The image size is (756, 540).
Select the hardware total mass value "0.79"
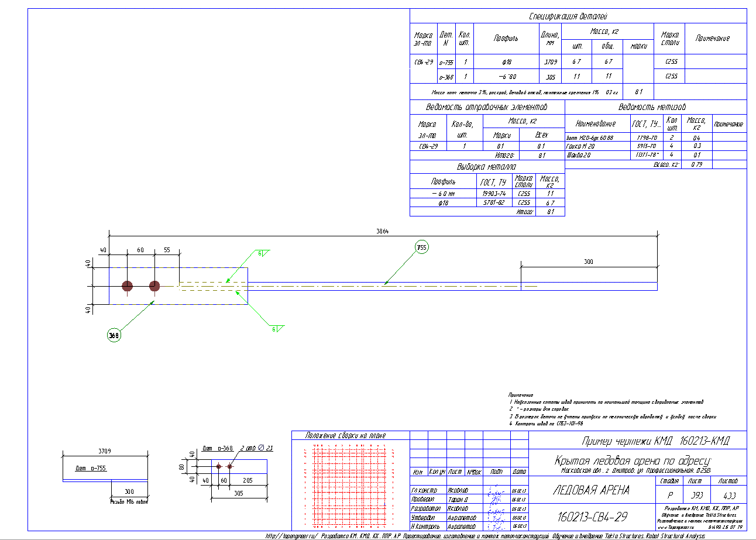[696, 164]
